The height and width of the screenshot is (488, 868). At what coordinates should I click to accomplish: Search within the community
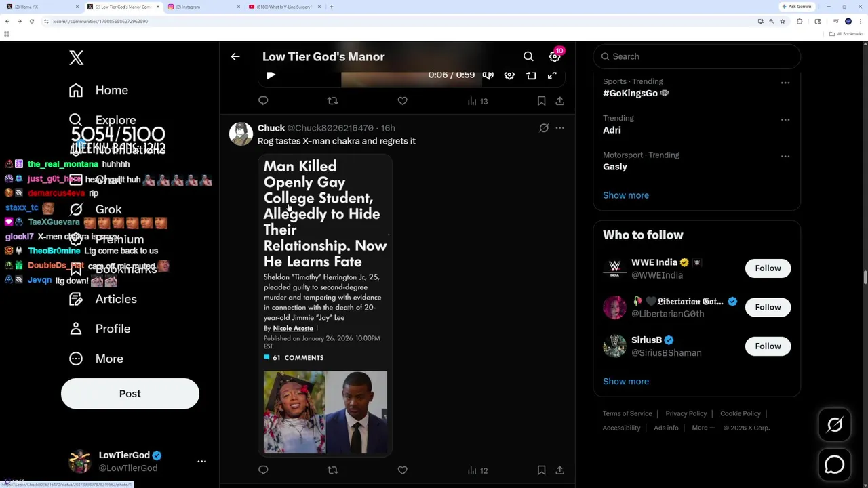tap(528, 57)
